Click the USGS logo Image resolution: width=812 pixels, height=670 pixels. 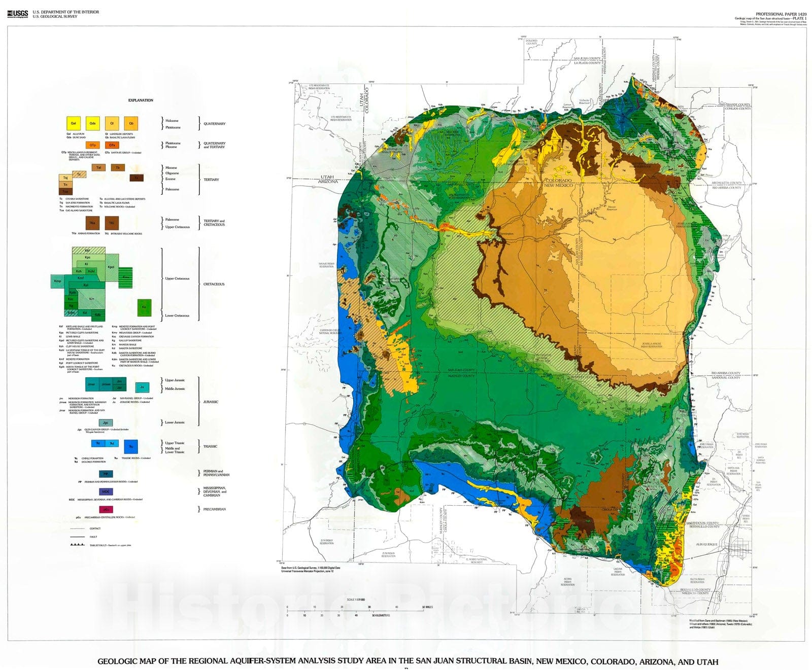click(18, 14)
